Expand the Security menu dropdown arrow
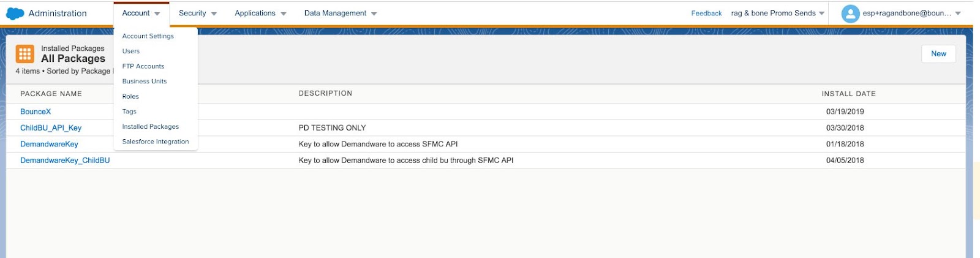Image resolution: width=980 pixels, height=258 pixels. (x=214, y=13)
